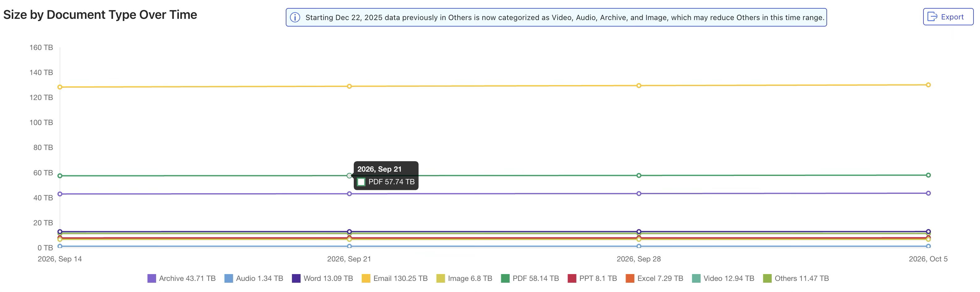Click the Word 13.09 TB legend label
Viewport: 980px width, 292px height.
pyautogui.click(x=328, y=278)
